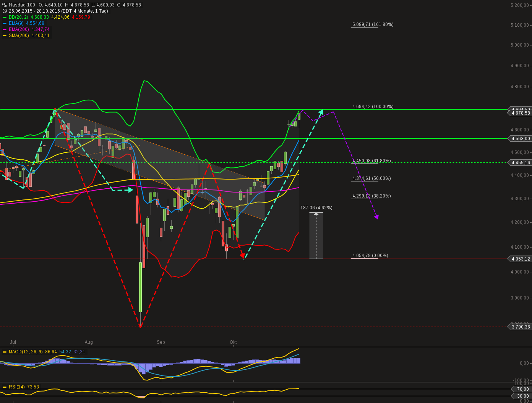Viewport: 532px width, 403px height.
Task: Click the low price L: 4.609,93
Action: pyautogui.click(x=103, y=5)
